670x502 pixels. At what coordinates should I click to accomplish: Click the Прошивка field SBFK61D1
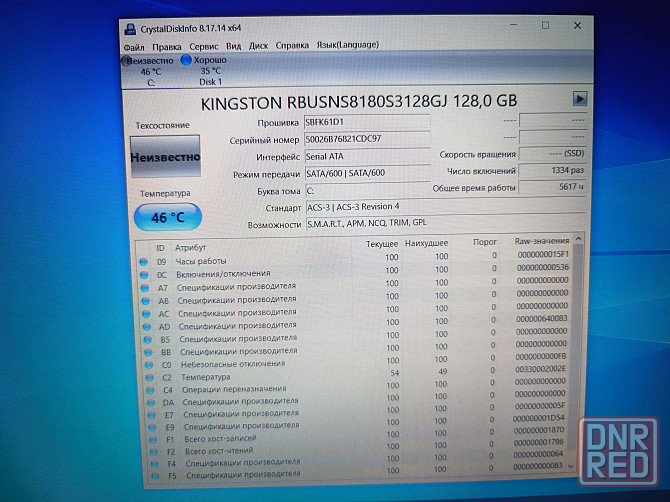(367, 122)
